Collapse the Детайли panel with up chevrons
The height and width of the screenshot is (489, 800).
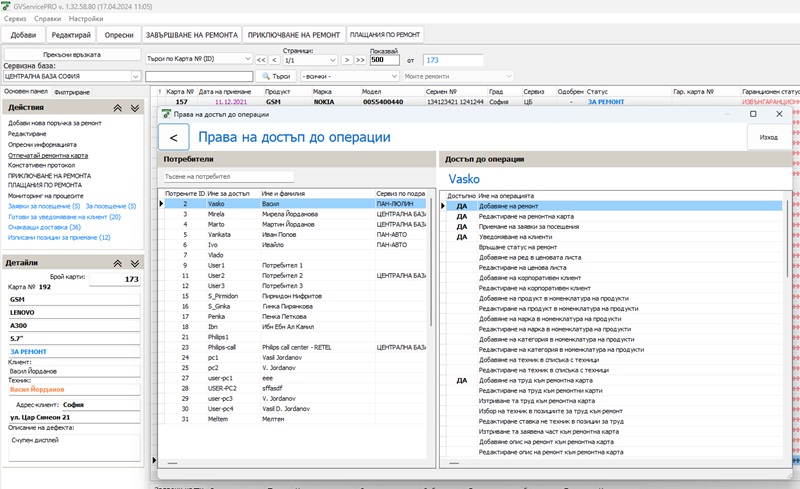(117, 263)
